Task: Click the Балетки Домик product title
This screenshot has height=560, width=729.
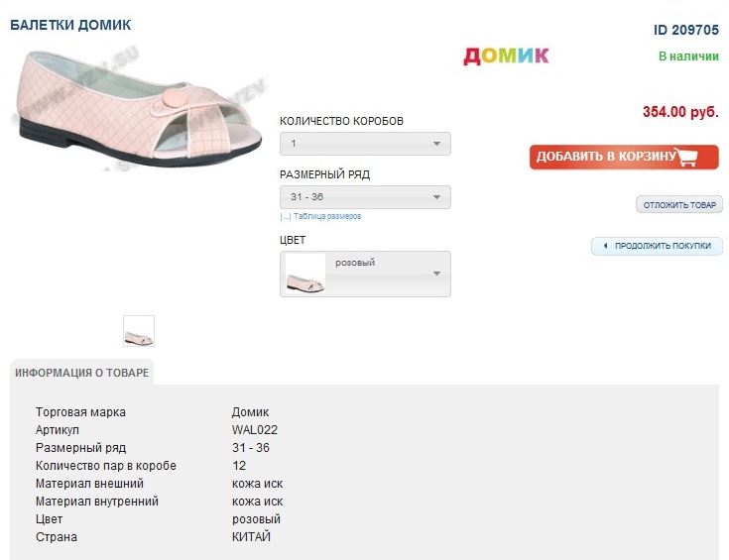Action: (x=70, y=24)
